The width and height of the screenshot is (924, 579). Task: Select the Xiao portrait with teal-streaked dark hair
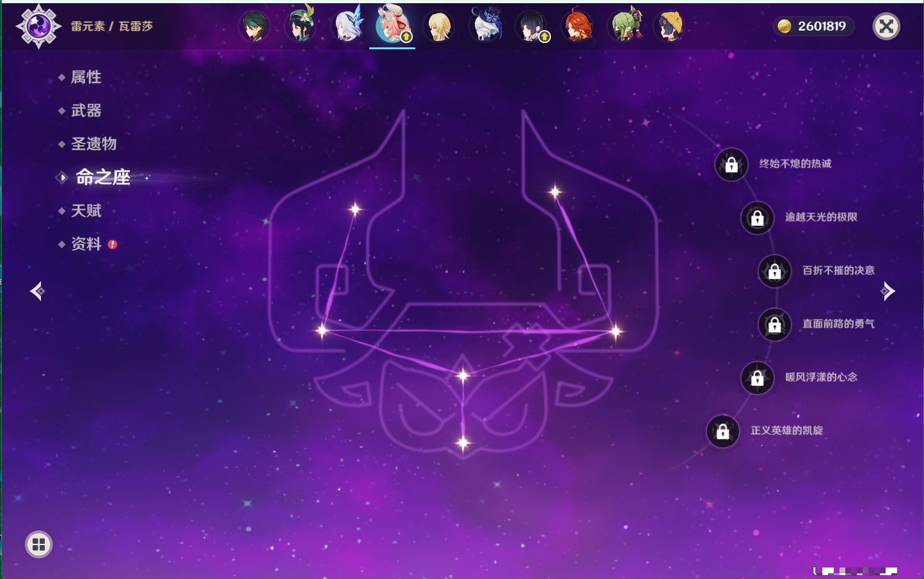(253, 26)
